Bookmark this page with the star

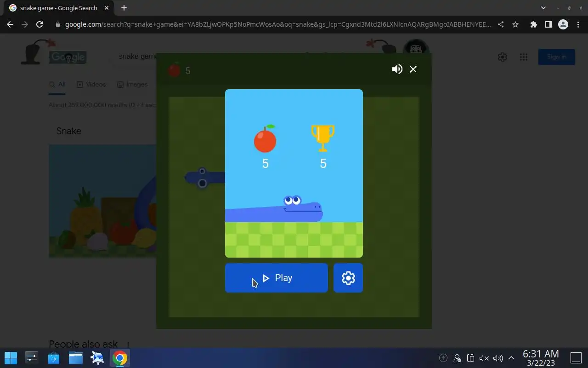coord(515,24)
